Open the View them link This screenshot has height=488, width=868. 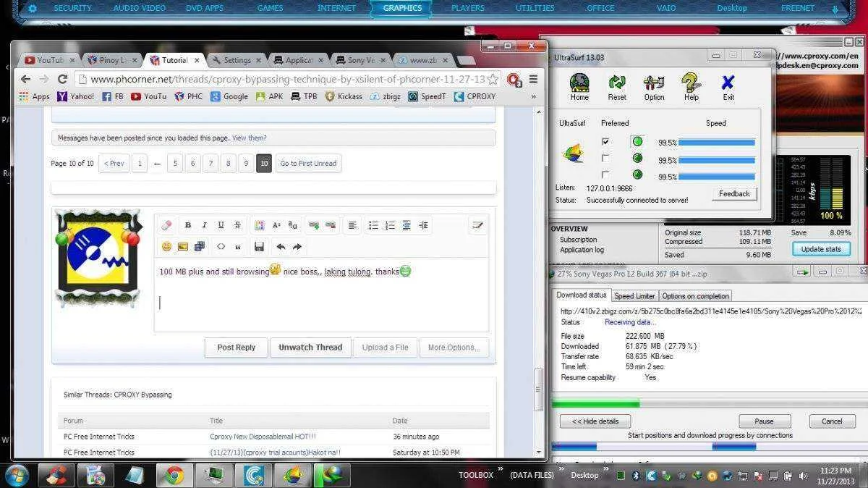[250, 138]
